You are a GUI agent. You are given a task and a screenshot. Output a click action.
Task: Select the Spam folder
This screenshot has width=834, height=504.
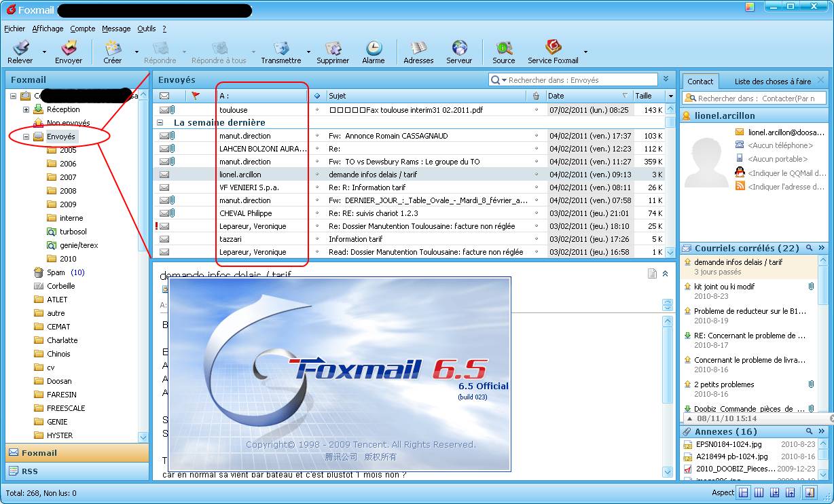pyautogui.click(x=56, y=272)
